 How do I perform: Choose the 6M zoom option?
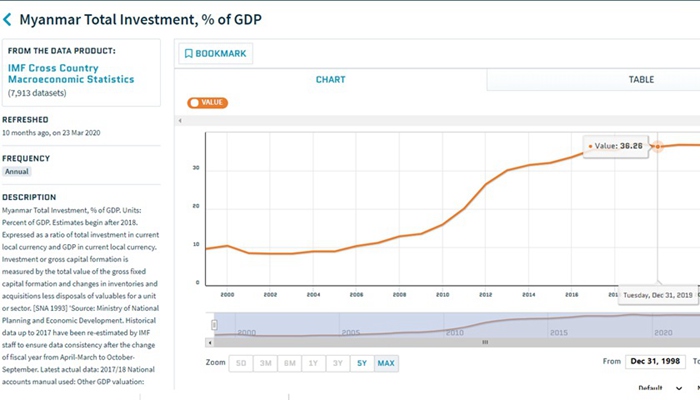tap(289, 363)
